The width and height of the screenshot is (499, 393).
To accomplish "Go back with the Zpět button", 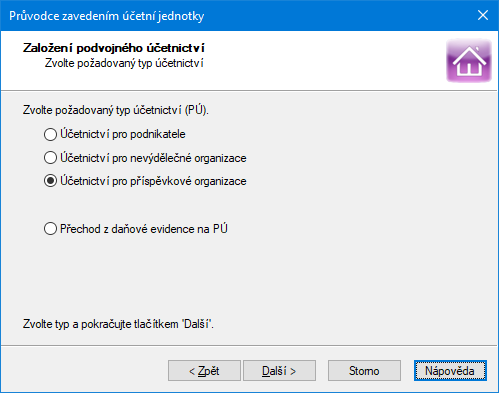I will [x=204, y=370].
